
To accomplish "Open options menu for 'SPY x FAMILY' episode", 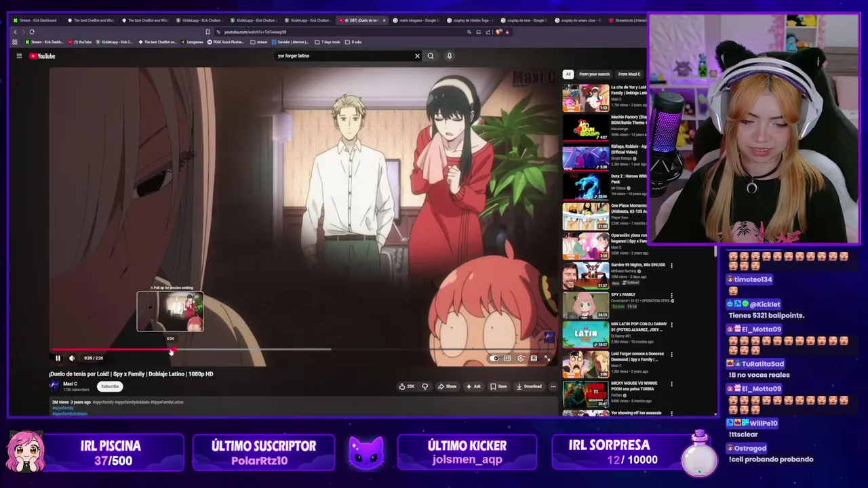I will tap(671, 296).
